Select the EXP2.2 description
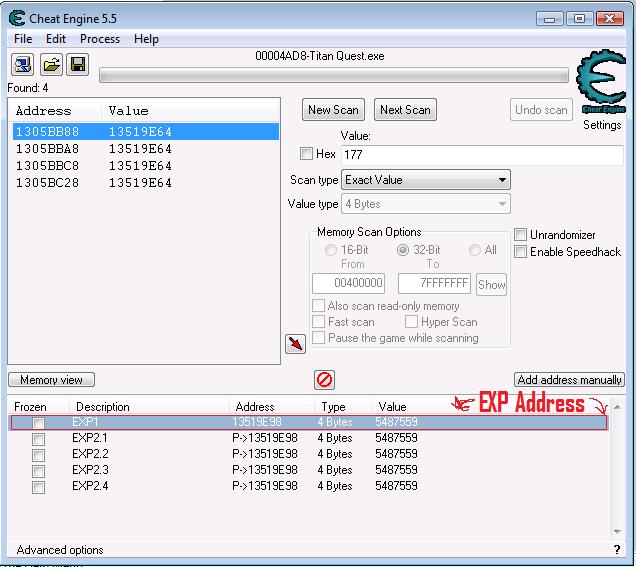This screenshot has width=636, height=567. pos(90,454)
